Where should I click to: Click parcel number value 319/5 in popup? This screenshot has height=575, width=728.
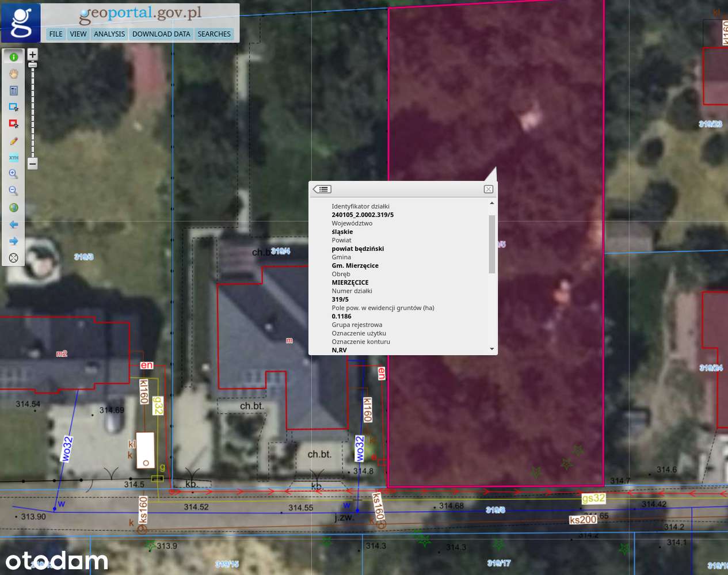[340, 299]
